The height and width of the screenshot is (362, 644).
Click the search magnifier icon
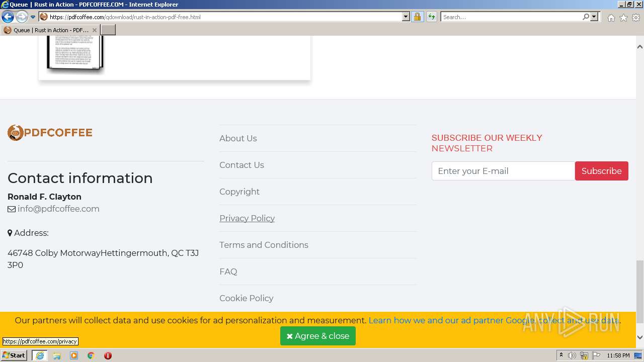coord(586,17)
